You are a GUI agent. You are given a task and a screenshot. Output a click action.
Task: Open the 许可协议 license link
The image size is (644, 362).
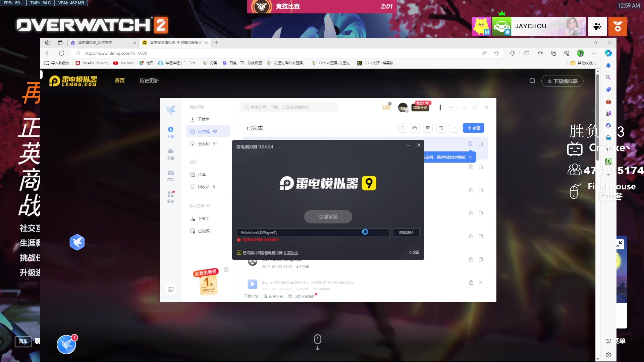(x=291, y=253)
